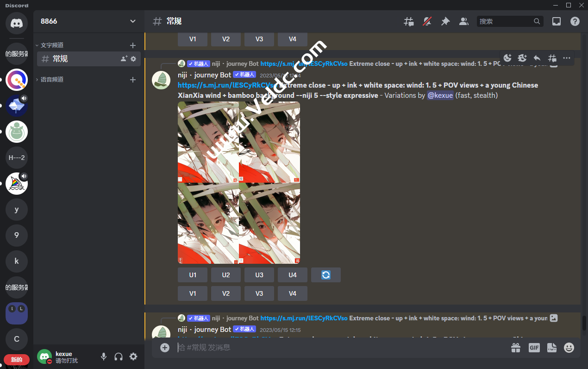Open the GIF picker
588x369 pixels.
pyautogui.click(x=534, y=348)
